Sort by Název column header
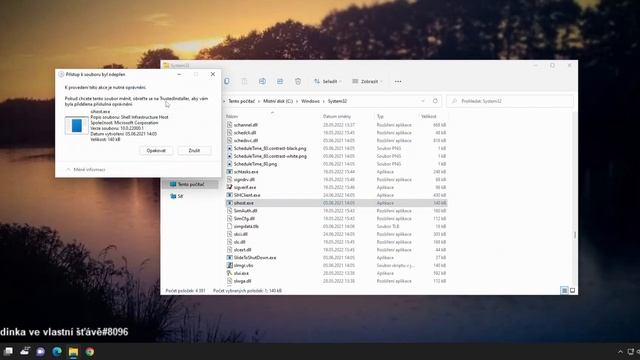This screenshot has height=360, width=640. (231, 116)
